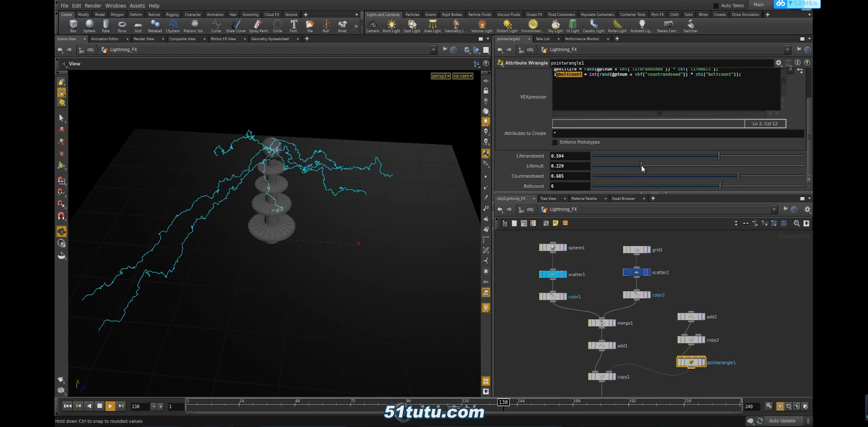Add a Sky Light from shelf
Image resolution: width=868 pixels, height=427 pixels.
tap(555, 26)
